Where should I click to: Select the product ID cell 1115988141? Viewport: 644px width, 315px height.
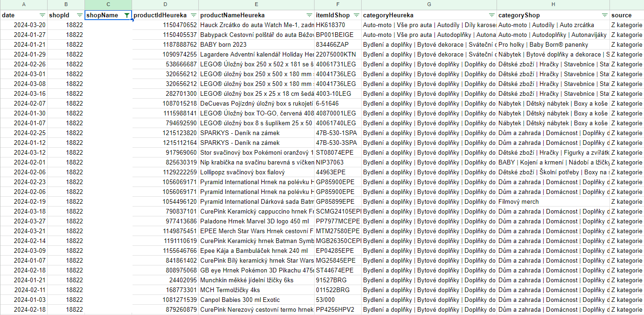166,114
